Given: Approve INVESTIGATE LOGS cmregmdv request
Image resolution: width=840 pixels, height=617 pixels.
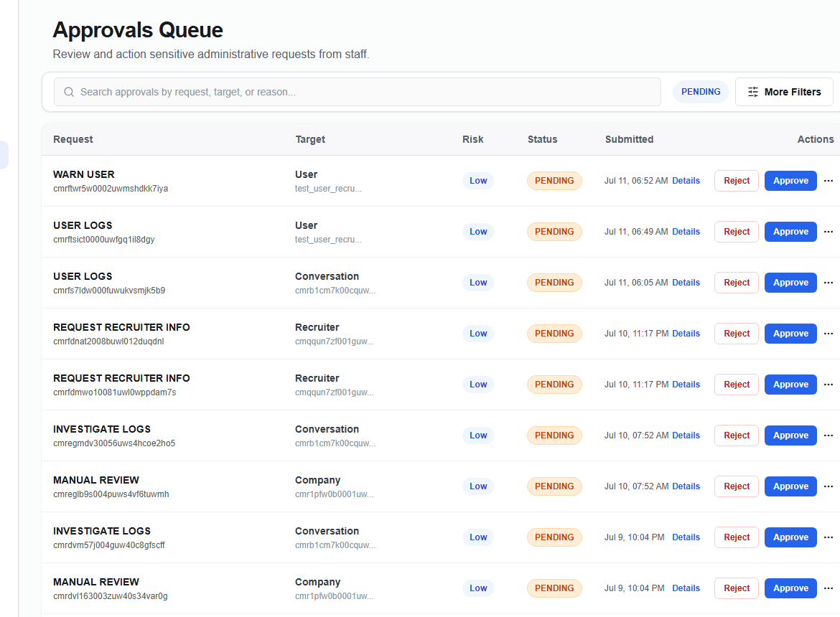Looking at the screenshot, I should coord(790,435).
